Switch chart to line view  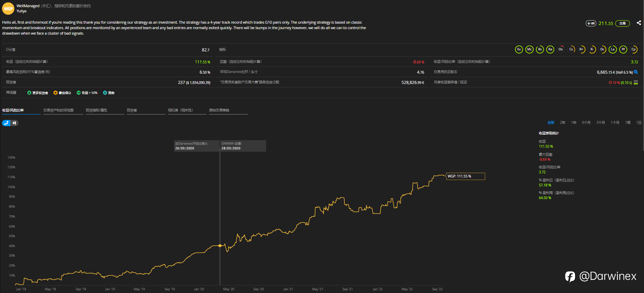point(6,123)
